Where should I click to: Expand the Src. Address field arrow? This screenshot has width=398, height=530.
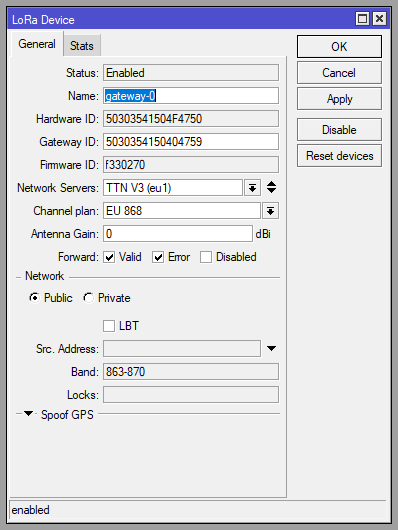(x=271, y=348)
